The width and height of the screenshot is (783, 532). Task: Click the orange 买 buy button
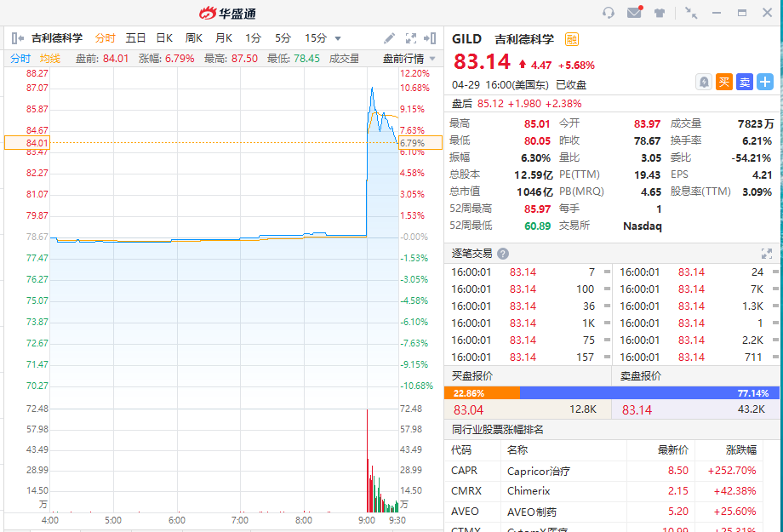(x=724, y=82)
